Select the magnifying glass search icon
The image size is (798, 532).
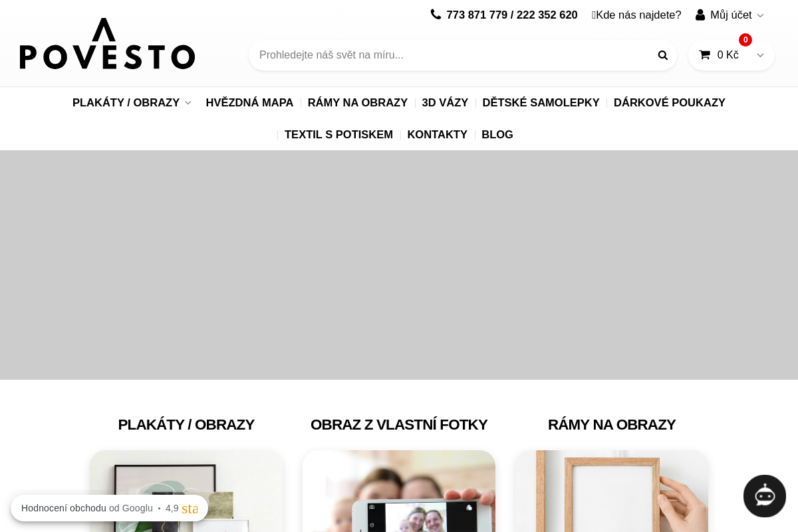tap(662, 55)
